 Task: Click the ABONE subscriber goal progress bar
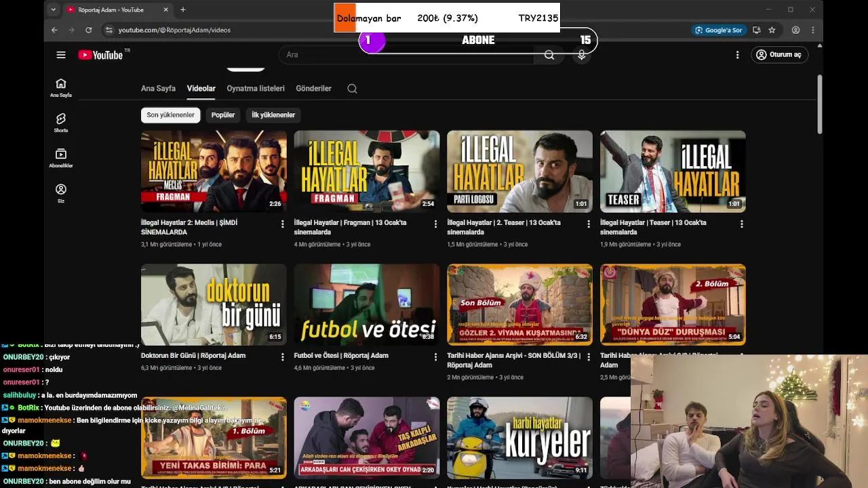pyautogui.click(x=478, y=41)
